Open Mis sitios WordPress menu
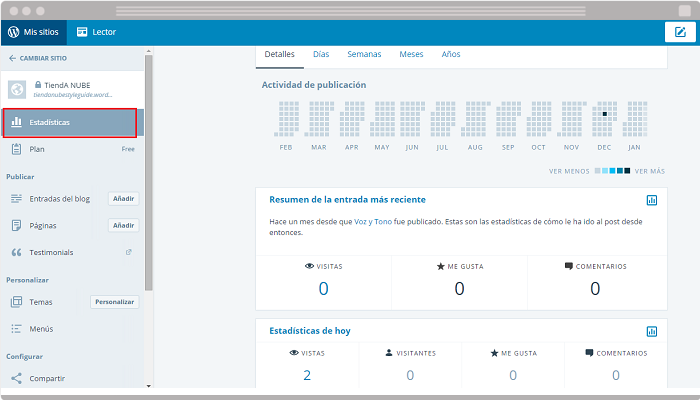The image size is (700, 400). 34,32
